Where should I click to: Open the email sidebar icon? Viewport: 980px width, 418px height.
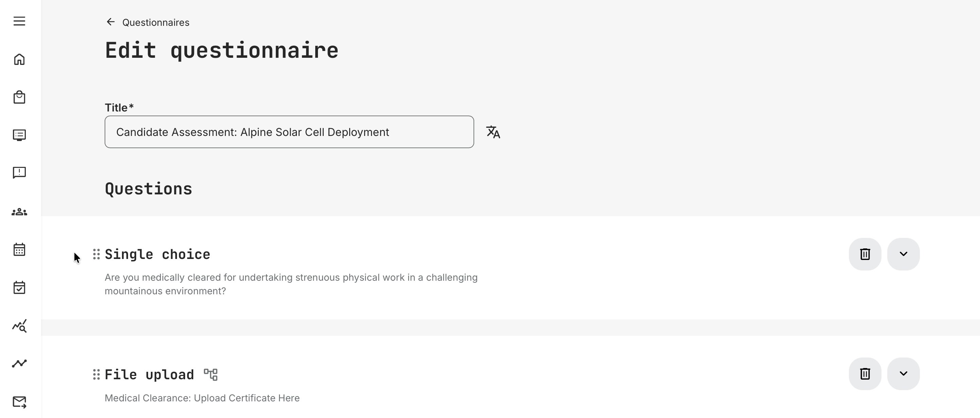[19, 401]
